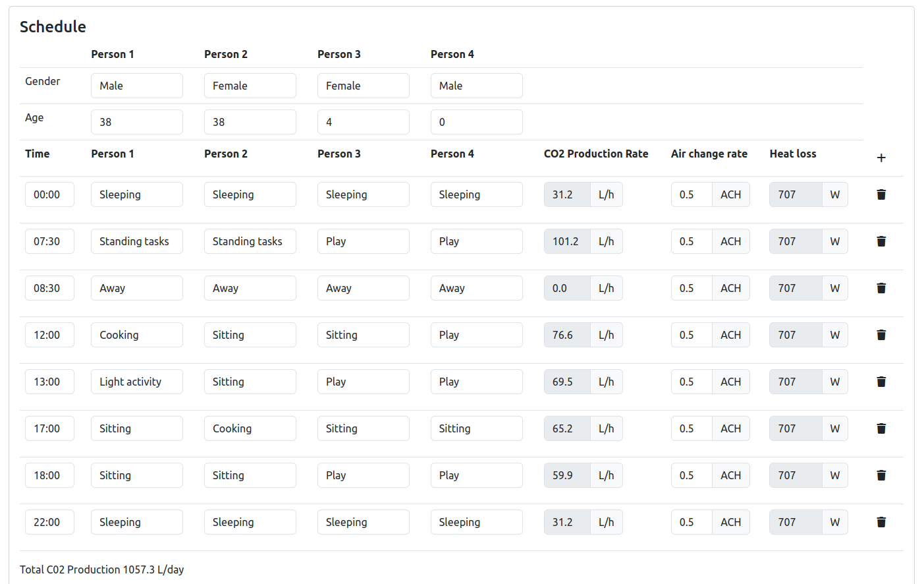Remove the 13:00 schedule row
The height and width of the screenshot is (584, 924).
(x=881, y=382)
